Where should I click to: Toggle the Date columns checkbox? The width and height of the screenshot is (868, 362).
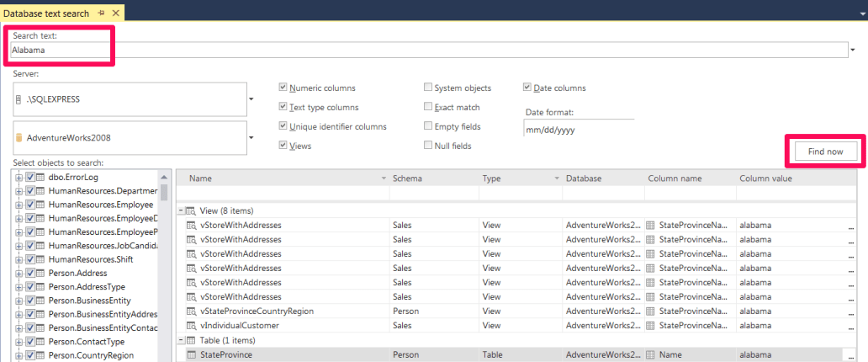click(x=527, y=88)
